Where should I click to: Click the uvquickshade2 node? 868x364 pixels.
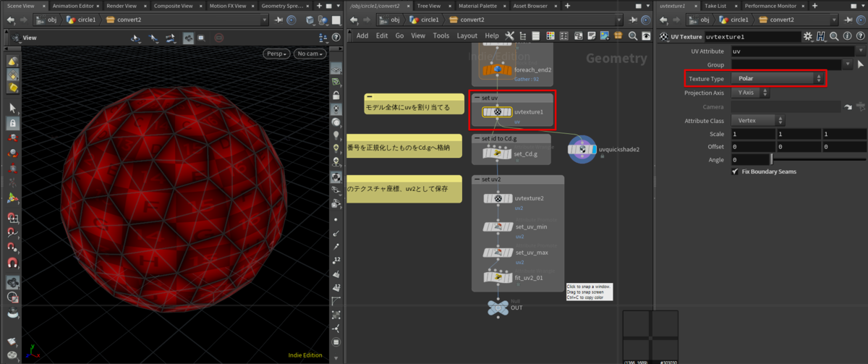582,149
